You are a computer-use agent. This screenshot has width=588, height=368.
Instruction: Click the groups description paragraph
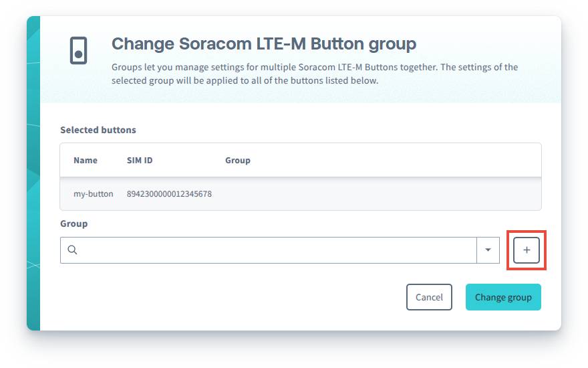tap(314, 74)
